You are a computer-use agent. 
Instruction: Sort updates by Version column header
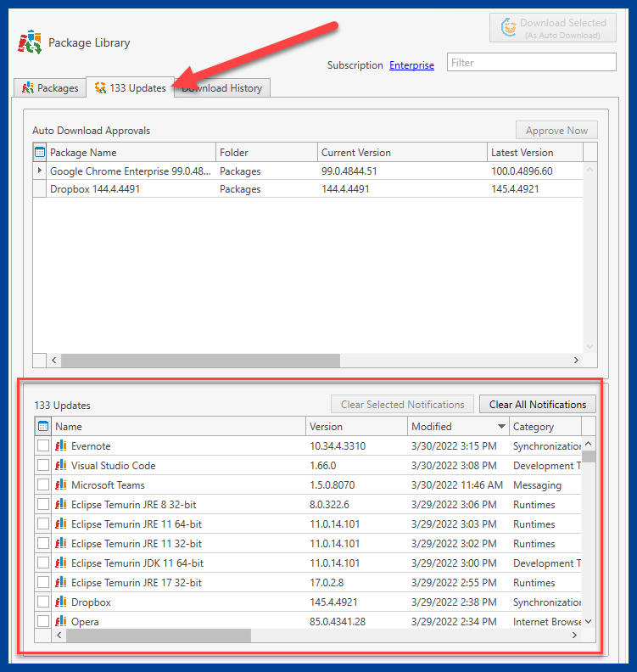pyautogui.click(x=356, y=427)
